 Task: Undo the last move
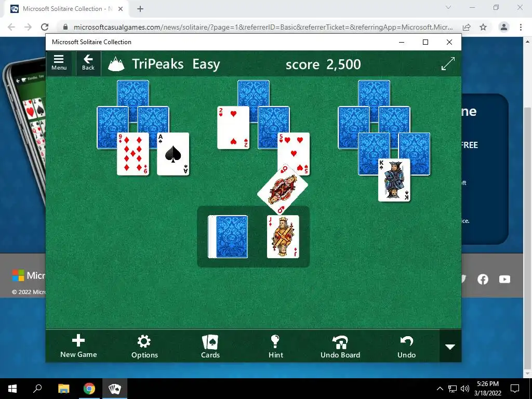(x=406, y=346)
